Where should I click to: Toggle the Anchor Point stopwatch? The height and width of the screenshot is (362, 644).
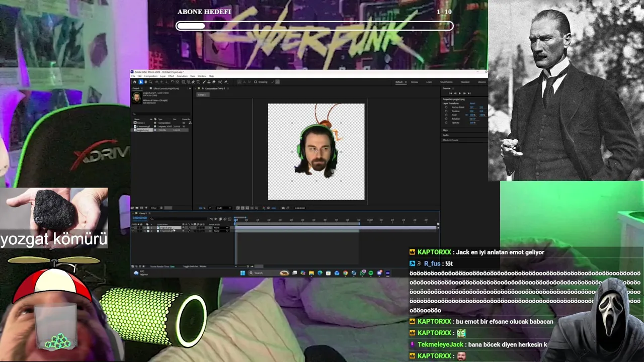coord(446,108)
